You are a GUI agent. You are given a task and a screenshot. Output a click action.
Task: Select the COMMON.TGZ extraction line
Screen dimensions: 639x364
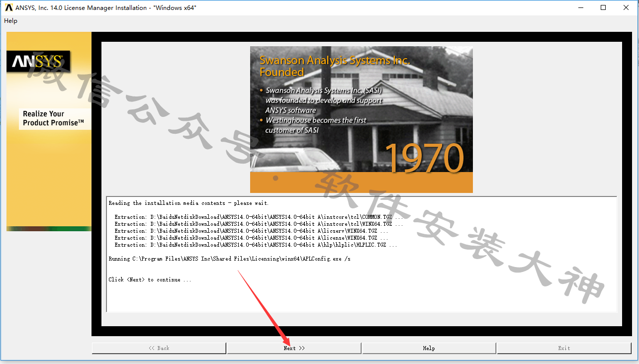(x=259, y=217)
